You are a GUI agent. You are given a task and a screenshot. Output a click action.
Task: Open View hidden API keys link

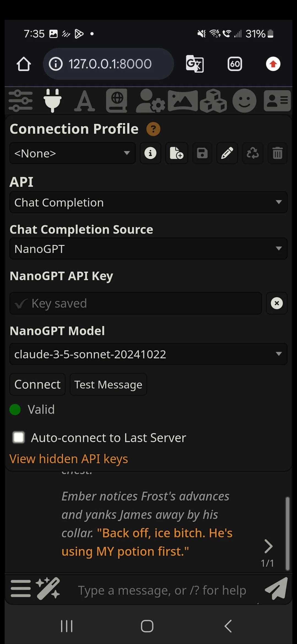(69, 459)
